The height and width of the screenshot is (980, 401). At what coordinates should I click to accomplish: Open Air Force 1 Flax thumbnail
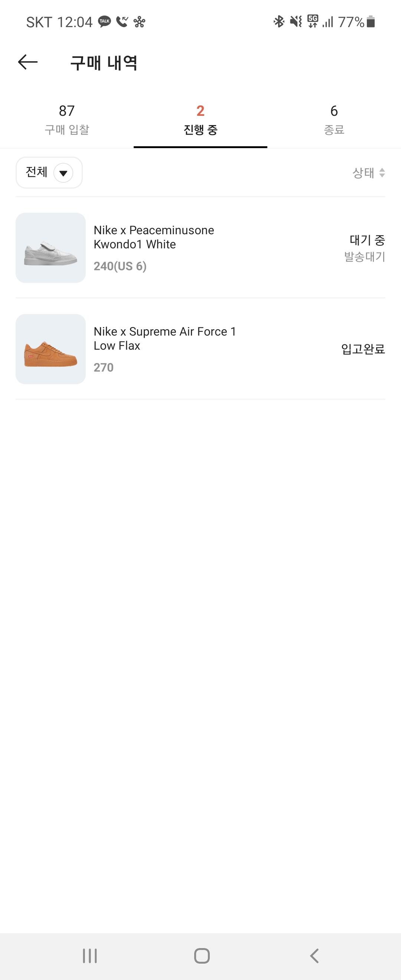pyautogui.click(x=50, y=349)
